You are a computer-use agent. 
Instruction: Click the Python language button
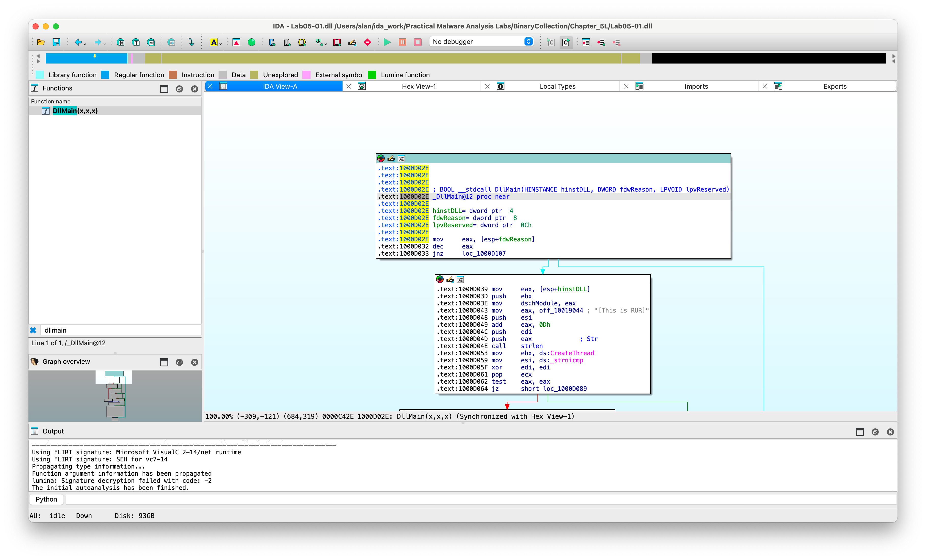(x=46, y=500)
